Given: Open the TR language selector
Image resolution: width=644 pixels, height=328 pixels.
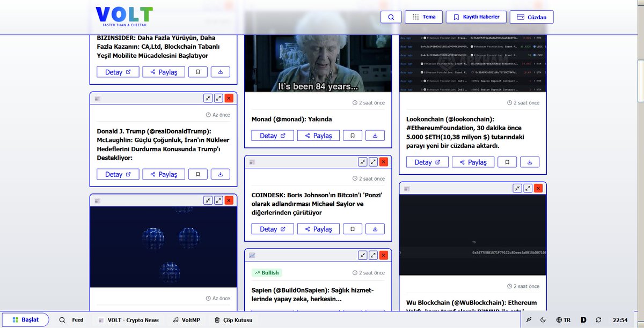Looking at the screenshot, I should click(563, 320).
